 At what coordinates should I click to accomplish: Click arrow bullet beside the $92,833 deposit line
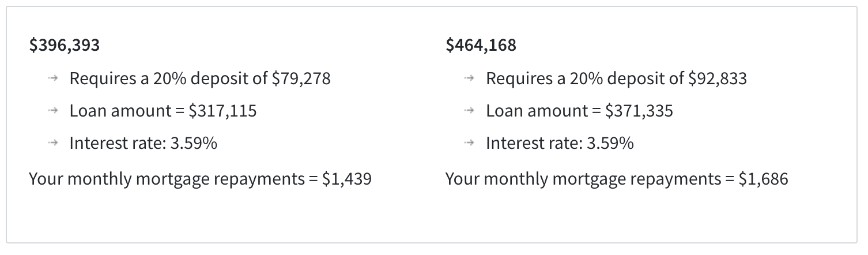470,78
